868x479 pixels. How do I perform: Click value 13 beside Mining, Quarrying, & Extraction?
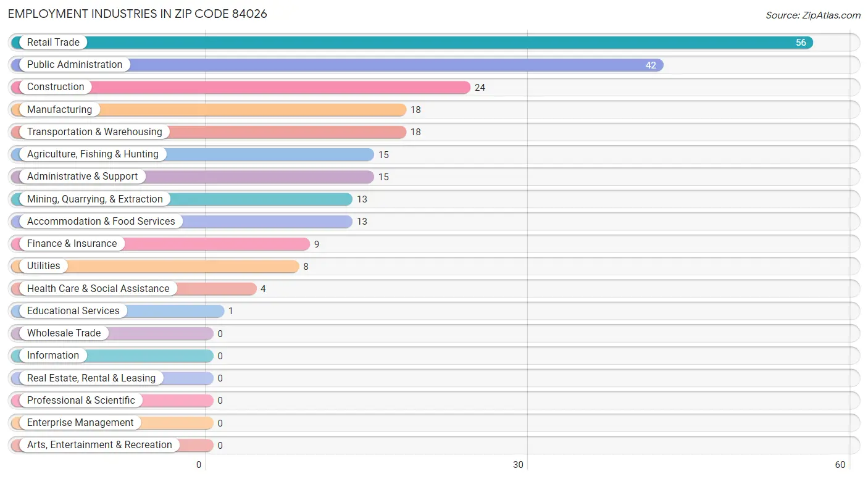pyautogui.click(x=362, y=199)
